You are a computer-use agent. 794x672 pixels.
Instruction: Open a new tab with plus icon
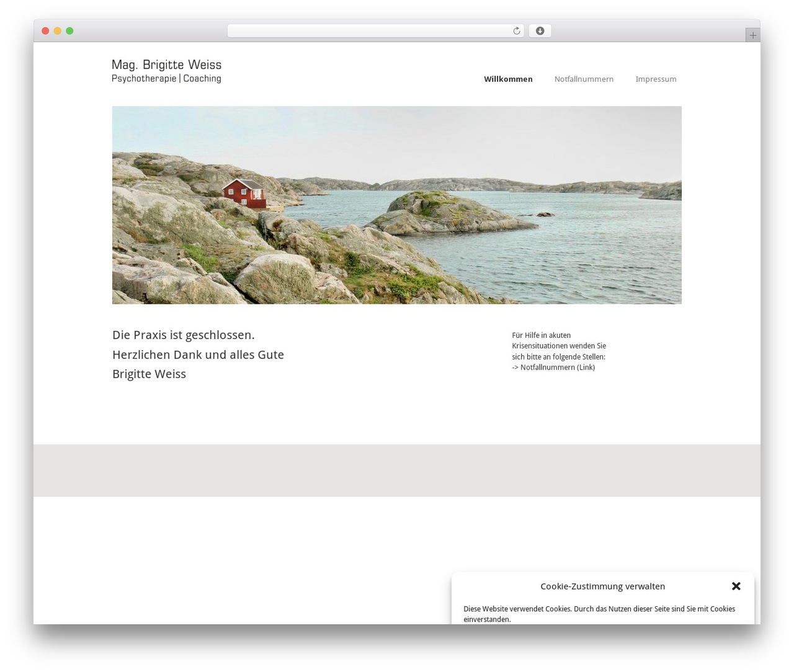click(x=752, y=35)
